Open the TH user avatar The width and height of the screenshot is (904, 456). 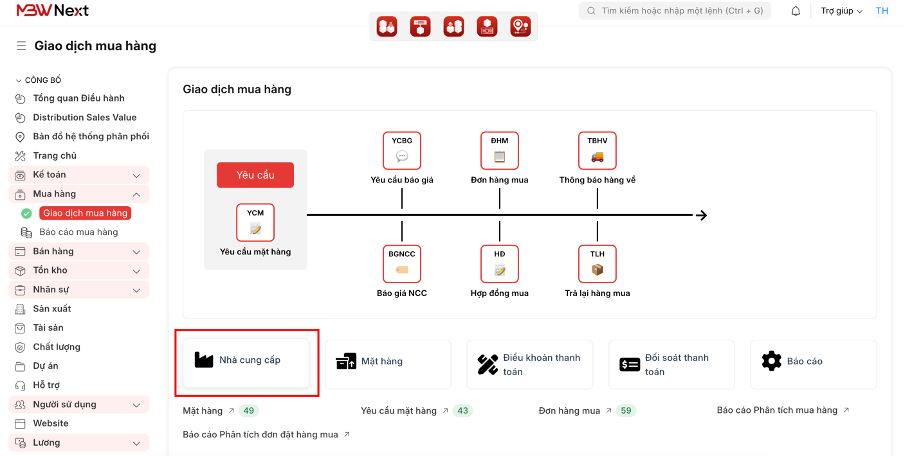point(881,11)
